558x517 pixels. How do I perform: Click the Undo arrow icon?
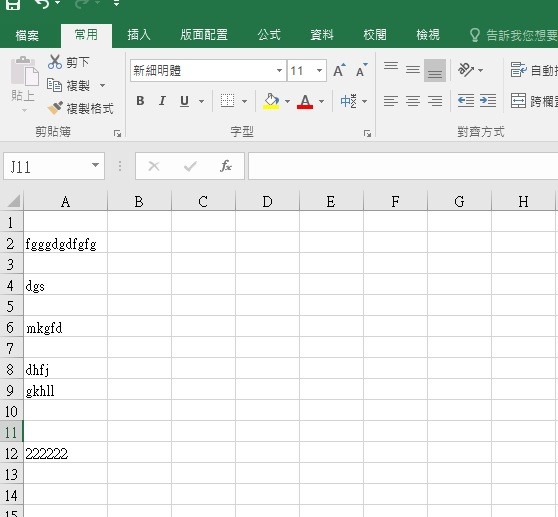[x=42, y=4]
